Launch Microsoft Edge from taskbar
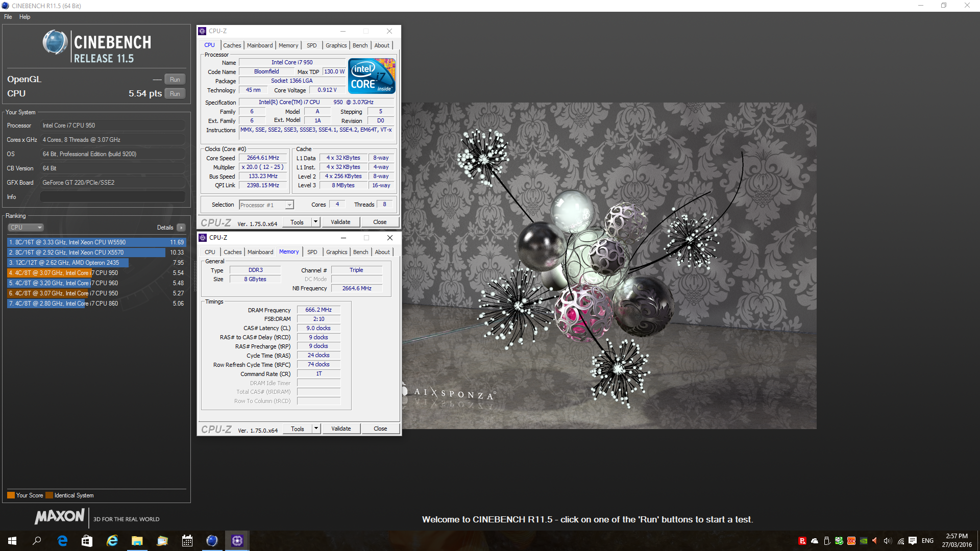Image resolution: width=980 pixels, height=551 pixels. [62, 541]
